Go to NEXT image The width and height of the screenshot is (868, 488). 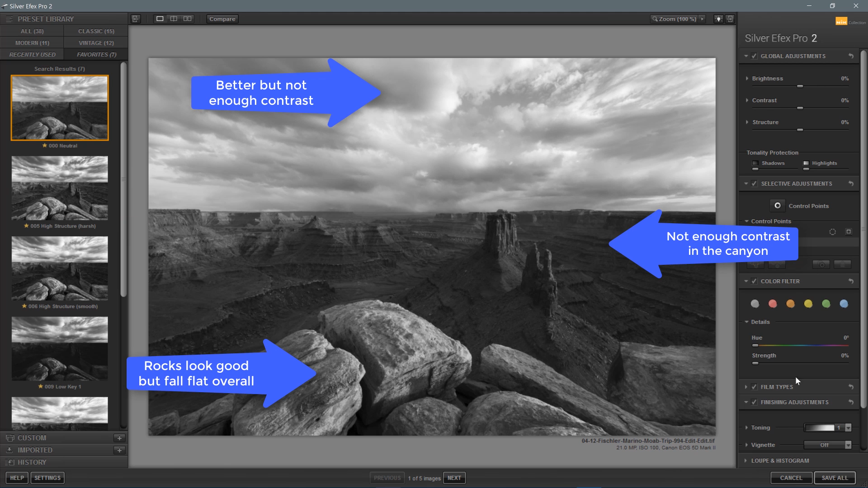[454, 478]
